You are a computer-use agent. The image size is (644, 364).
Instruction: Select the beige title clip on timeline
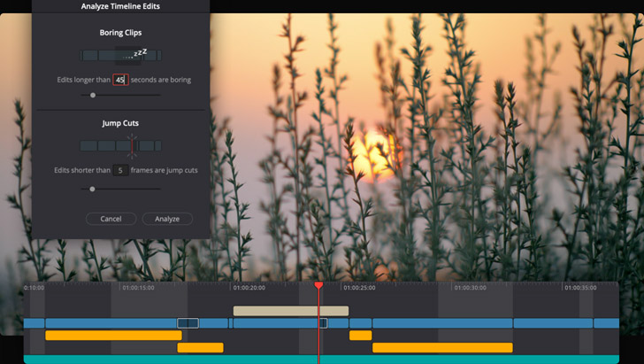pyautogui.click(x=290, y=311)
